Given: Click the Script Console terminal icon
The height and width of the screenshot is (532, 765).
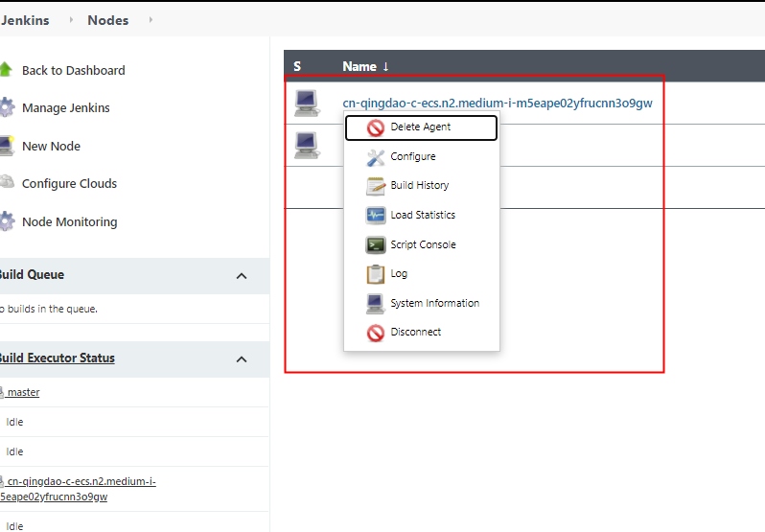Looking at the screenshot, I should pos(376,244).
